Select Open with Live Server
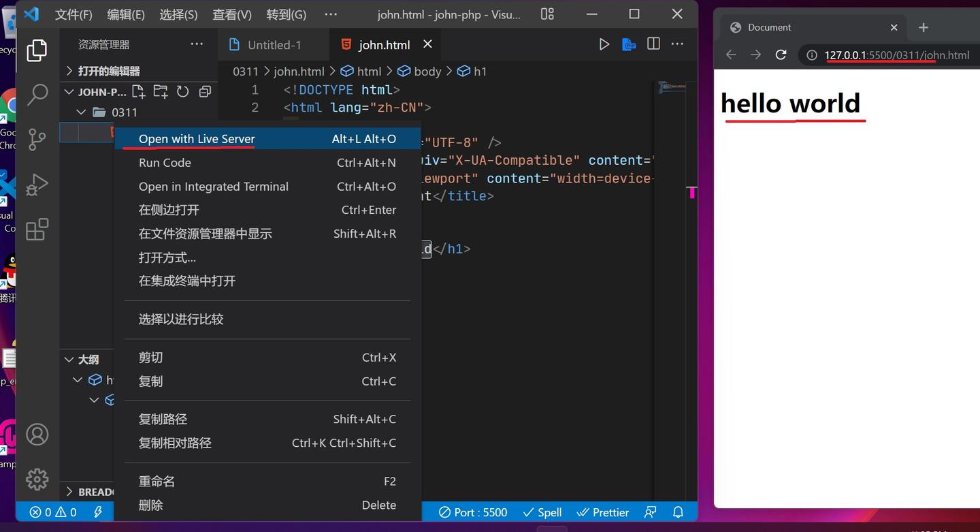This screenshot has height=532, width=980. pos(196,138)
